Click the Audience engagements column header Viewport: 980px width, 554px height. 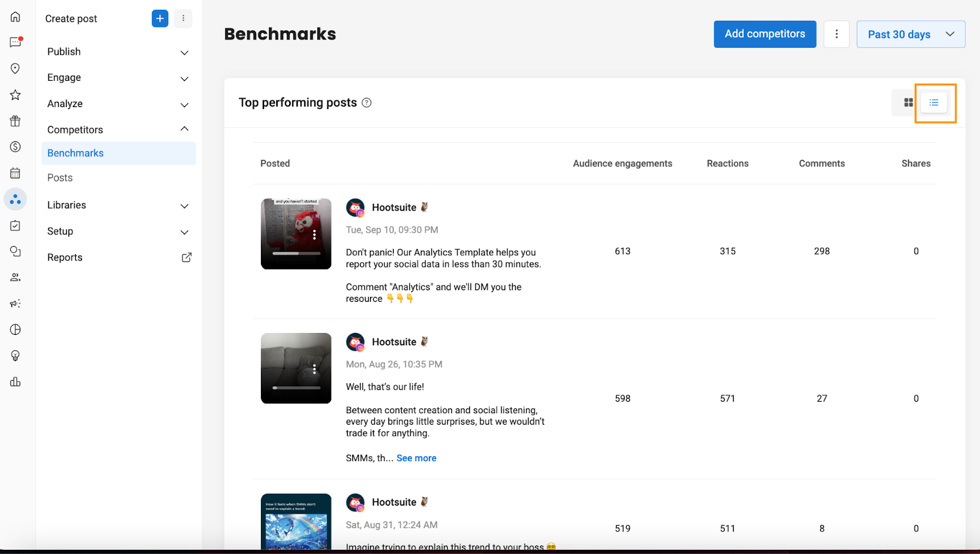(x=622, y=163)
